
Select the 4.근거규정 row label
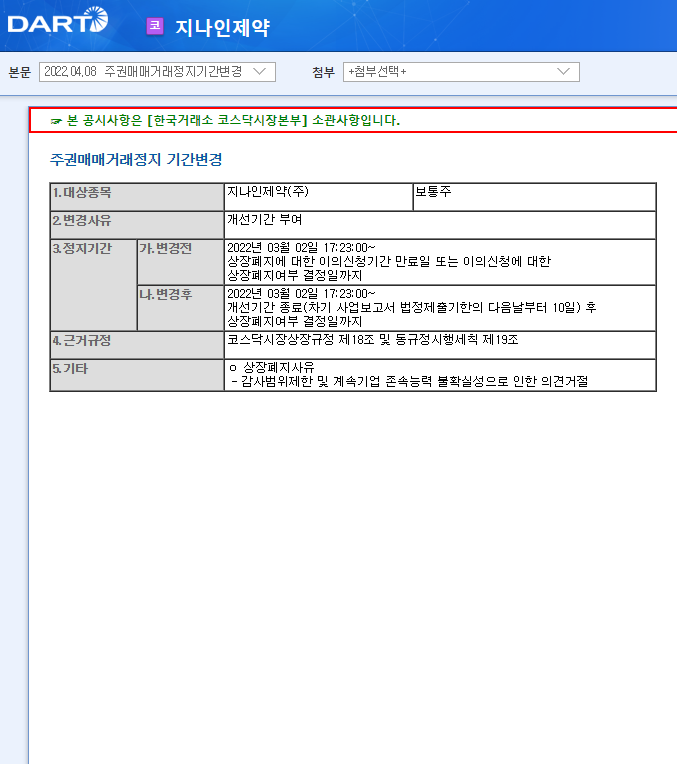[x=137, y=345]
